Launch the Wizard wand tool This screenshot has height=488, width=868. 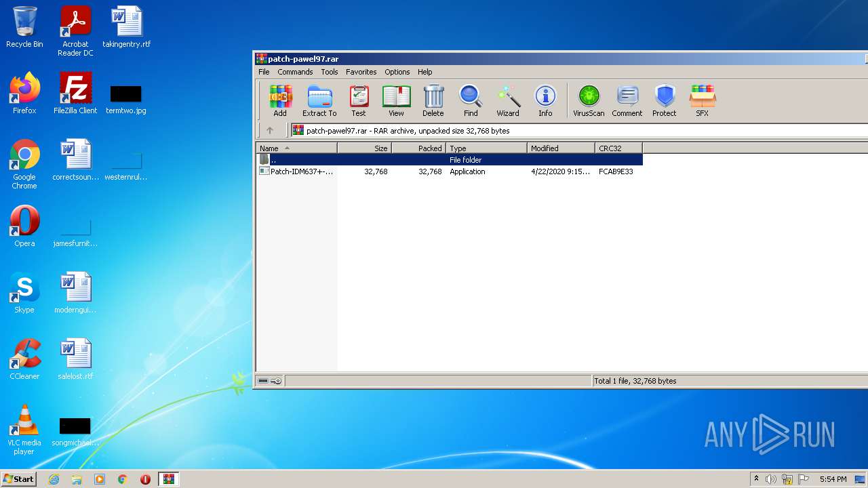point(508,100)
